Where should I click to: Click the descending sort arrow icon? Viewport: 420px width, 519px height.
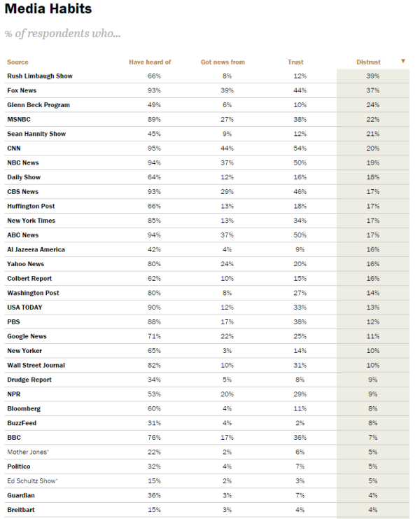click(402, 61)
